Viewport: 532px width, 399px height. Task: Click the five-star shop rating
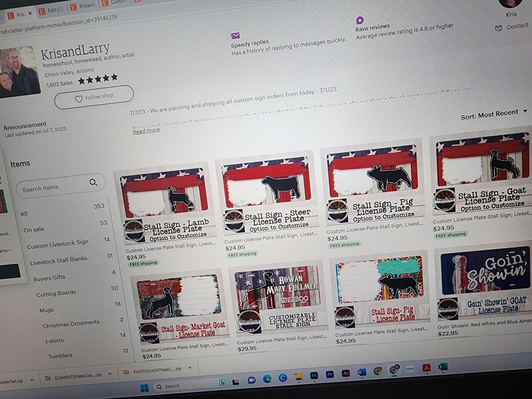click(x=98, y=79)
